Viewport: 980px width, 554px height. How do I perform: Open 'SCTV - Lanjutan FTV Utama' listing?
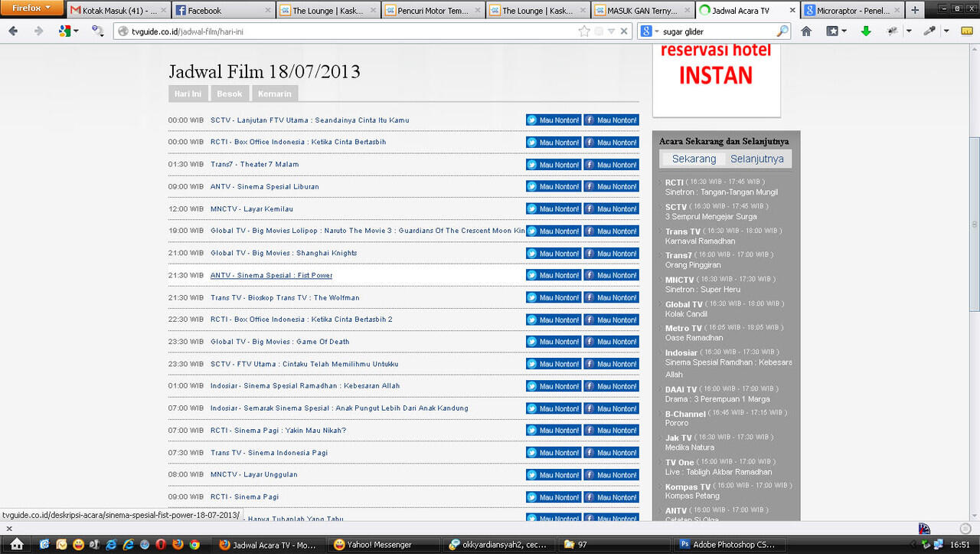coord(309,120)
